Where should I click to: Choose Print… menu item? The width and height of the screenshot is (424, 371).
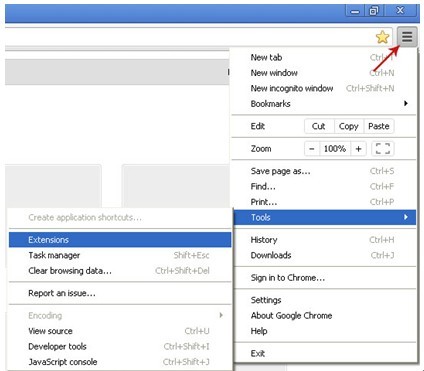[324, 202]
